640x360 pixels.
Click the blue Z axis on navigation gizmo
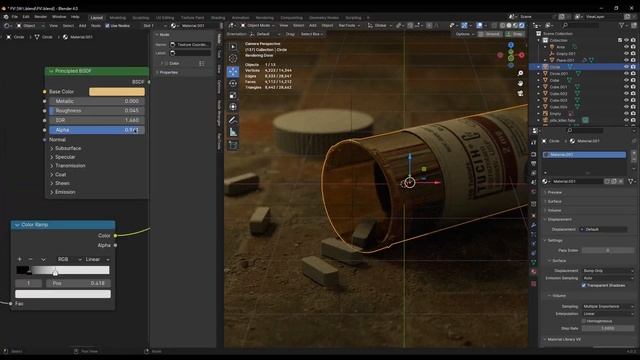click(x=511, y=45)
